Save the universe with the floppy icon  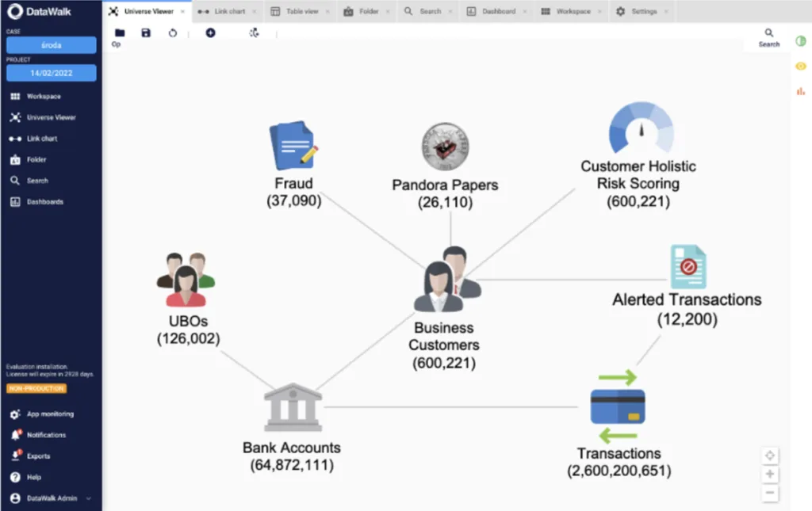click(146, 33)
